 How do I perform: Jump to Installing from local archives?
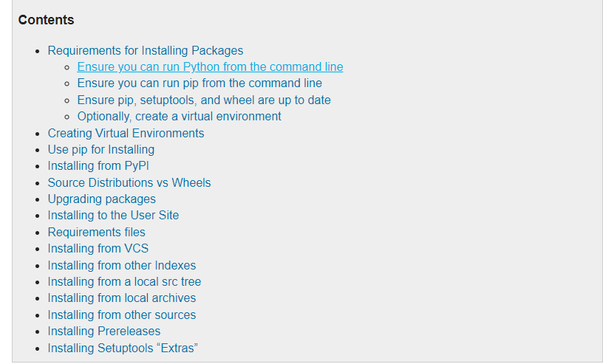click(x=121, y=298)
